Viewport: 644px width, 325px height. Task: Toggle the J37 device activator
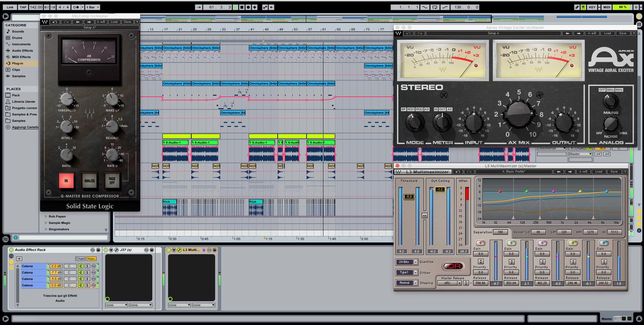click(105, 250)
